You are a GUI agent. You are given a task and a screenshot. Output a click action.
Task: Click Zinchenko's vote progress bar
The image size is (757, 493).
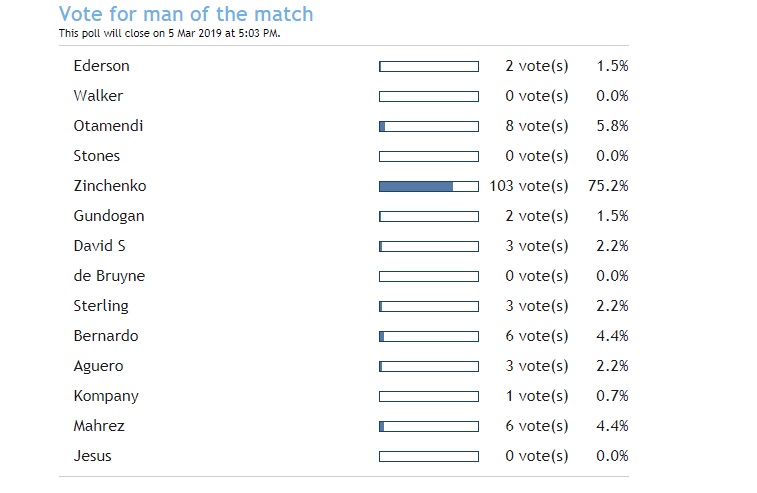click(x=428, y=186)
